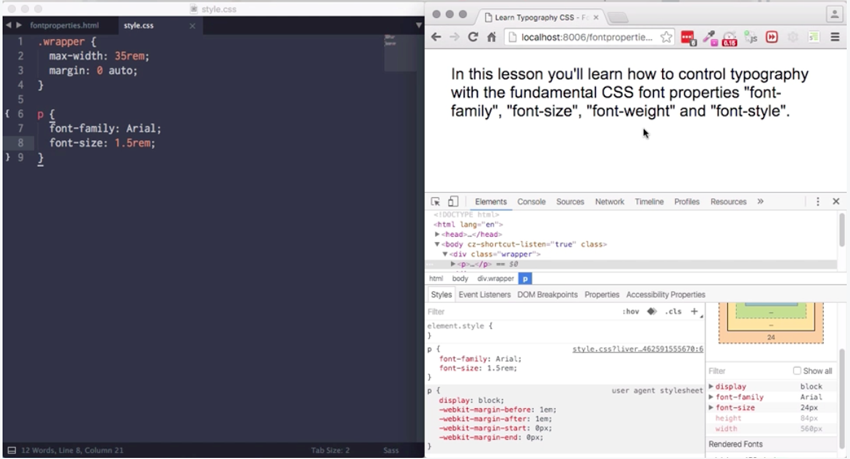Open the red extension with badge
This screenshot has width=850, height=459.
pos(688,37)
